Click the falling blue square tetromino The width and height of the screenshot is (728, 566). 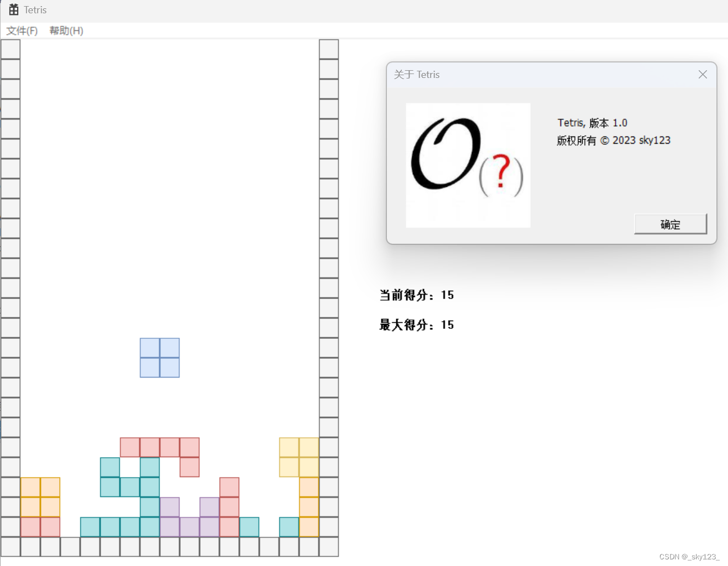coord(160,358)
